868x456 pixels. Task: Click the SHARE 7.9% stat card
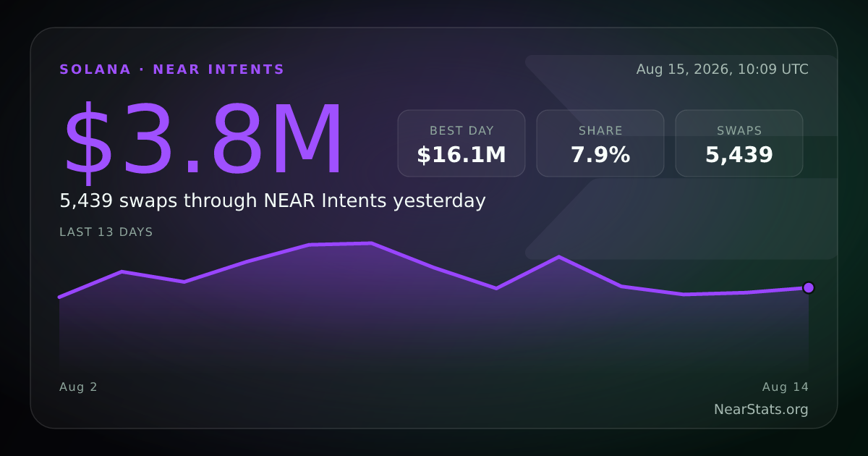click(600, 143)
